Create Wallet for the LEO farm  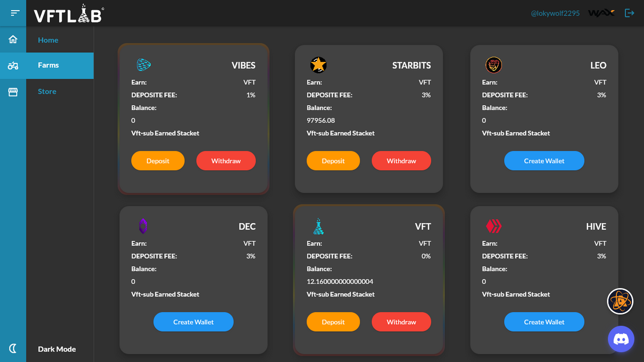544,161
